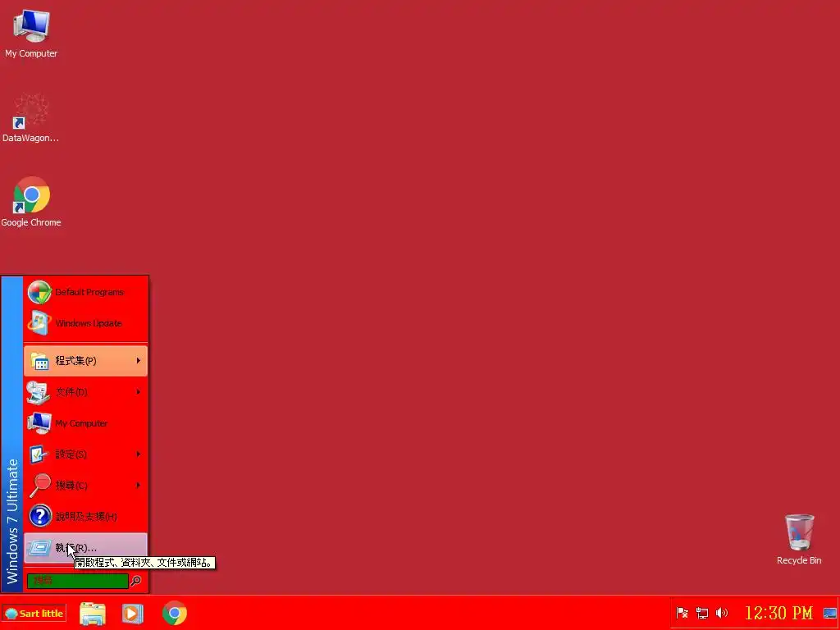Click the volume speaker tray icon
Image resolution: width=840 pixels, height=630 pixels.
tap(722, 613)
